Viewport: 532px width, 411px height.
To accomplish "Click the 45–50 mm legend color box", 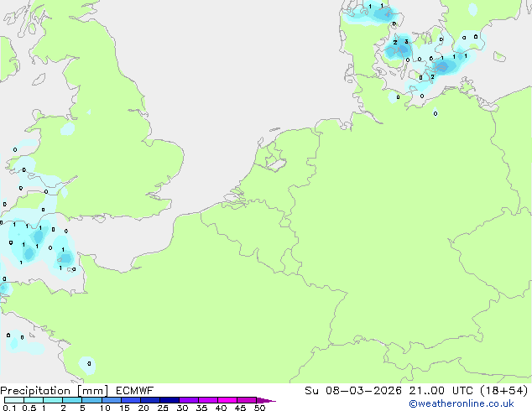I will pyautogui.click(x=247, y=400).
